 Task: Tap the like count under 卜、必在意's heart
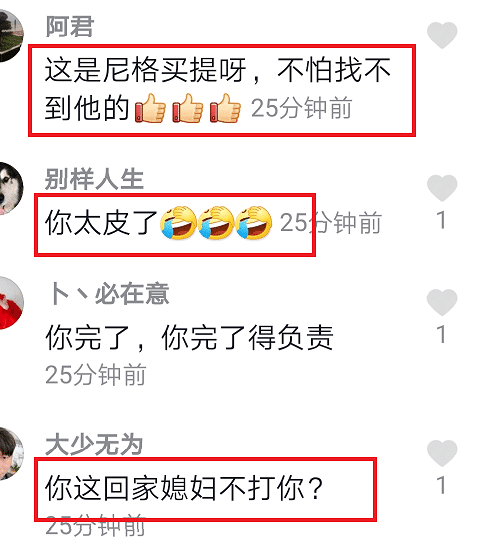pyautogui.click(x=441, y=335)
